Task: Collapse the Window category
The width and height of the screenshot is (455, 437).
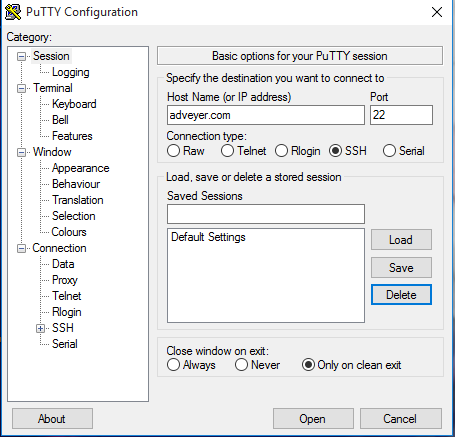Action: point(21,152)
